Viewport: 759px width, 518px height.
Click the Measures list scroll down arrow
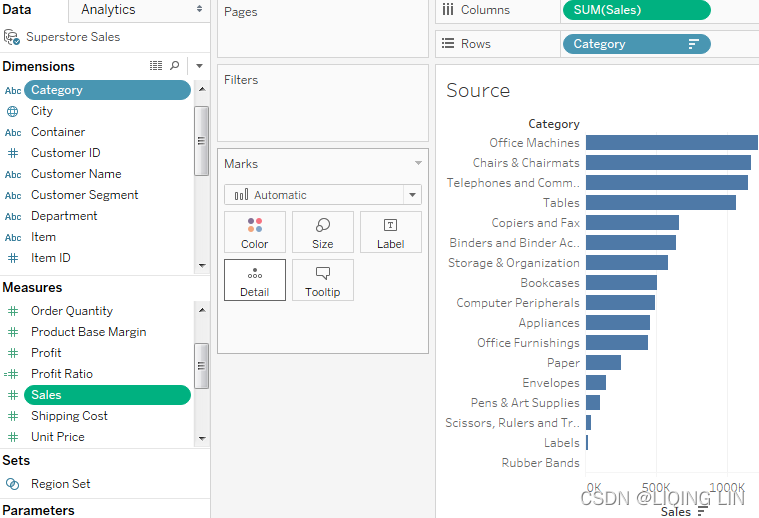202,438
